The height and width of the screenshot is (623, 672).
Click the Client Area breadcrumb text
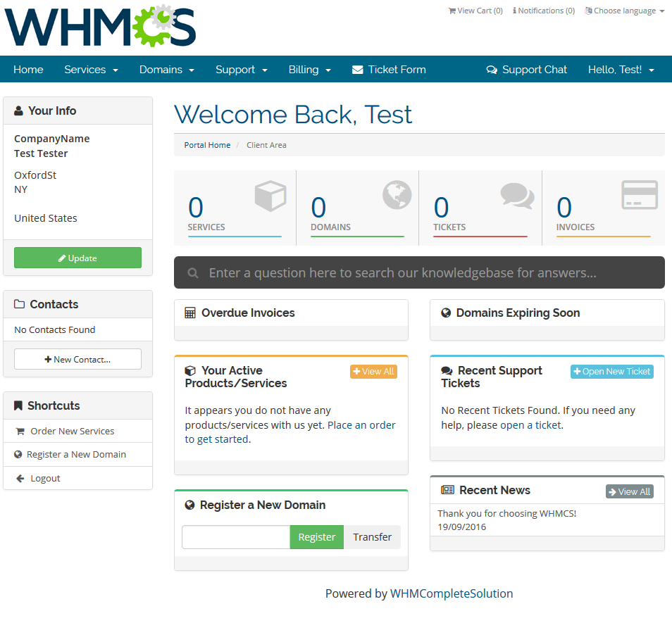[x=266, y=145]
